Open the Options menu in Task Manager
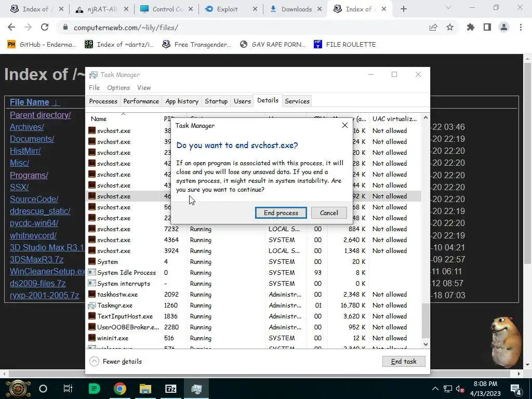This screenshot has width=532, height=399. coord(118,87)
